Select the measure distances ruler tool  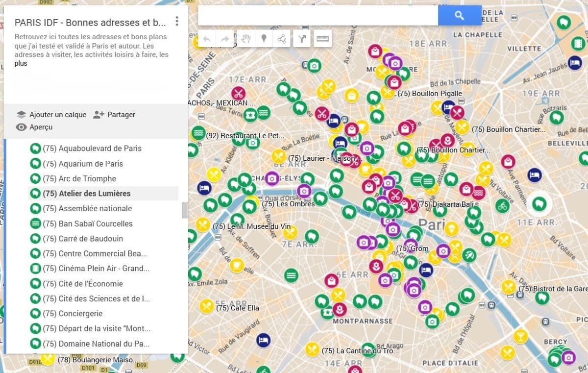click(322, 39)
